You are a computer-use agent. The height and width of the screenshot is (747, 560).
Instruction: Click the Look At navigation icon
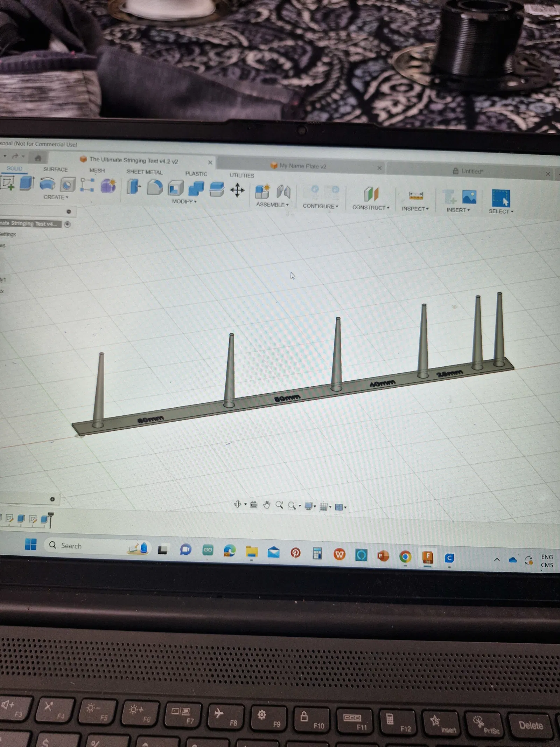click(x=254, y=505)
